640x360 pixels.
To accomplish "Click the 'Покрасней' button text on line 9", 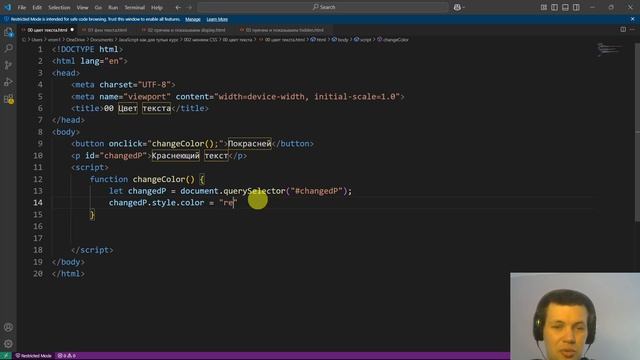I will (249, 144).
